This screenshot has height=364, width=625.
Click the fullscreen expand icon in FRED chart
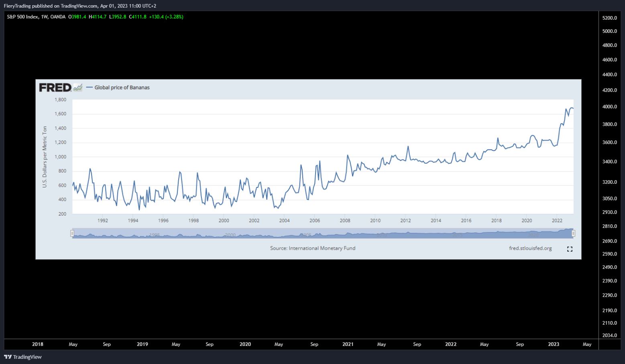point(570,249)
